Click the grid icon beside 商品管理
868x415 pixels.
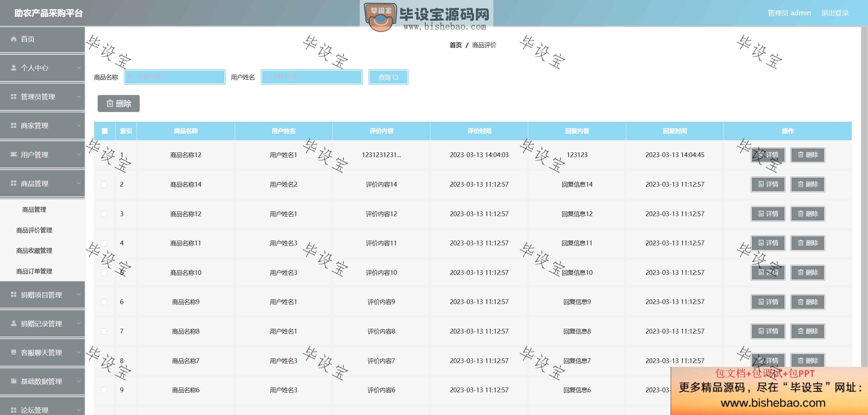14,184
